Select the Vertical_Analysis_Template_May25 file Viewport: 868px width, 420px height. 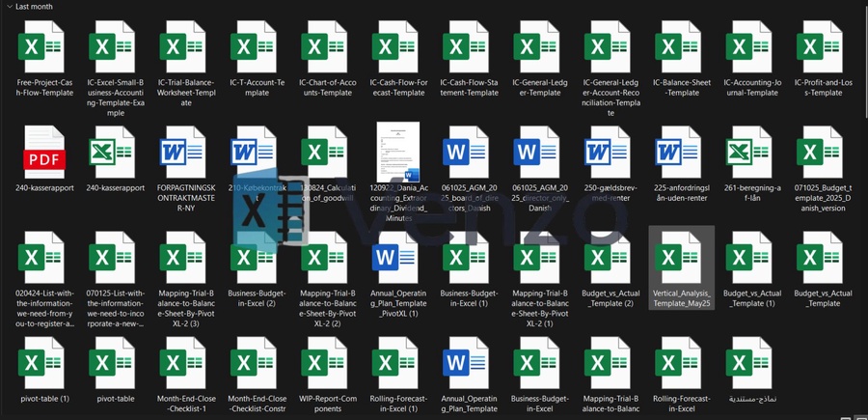[x=682, y=259]
